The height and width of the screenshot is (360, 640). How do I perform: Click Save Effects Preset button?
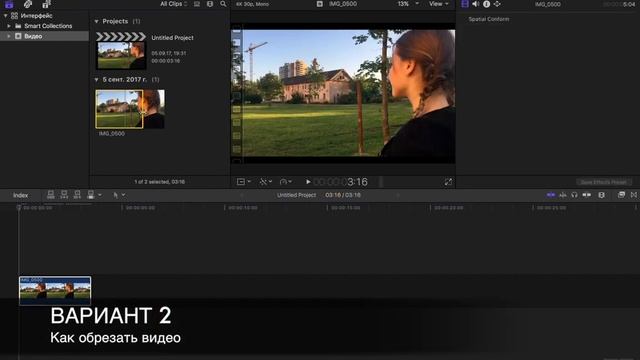[x=604, y=182]
